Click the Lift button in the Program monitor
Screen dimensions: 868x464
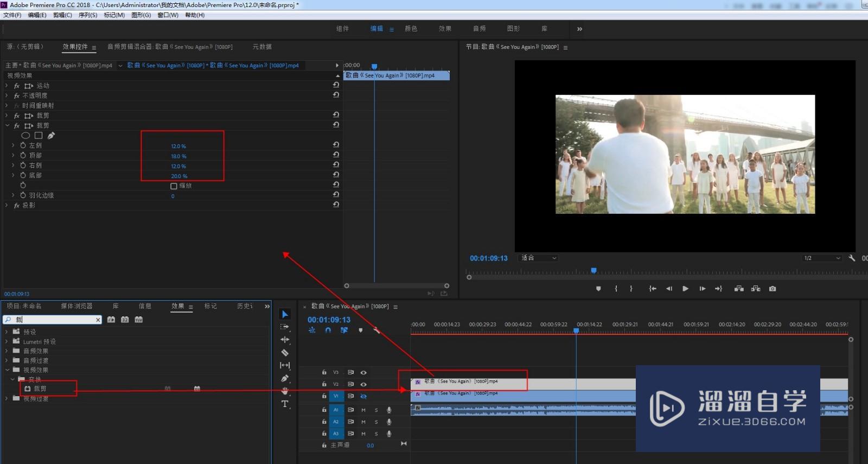pos(739,289)
